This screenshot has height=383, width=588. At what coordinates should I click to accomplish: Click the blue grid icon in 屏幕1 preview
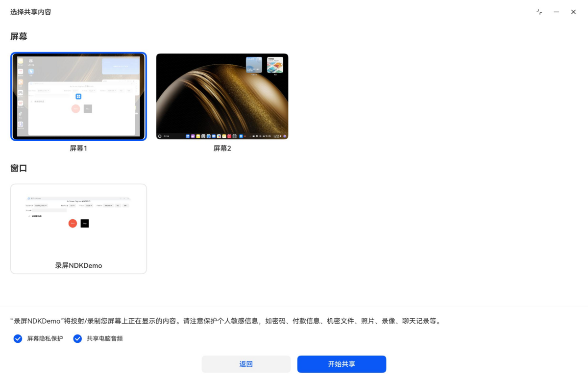coord(78,97)
